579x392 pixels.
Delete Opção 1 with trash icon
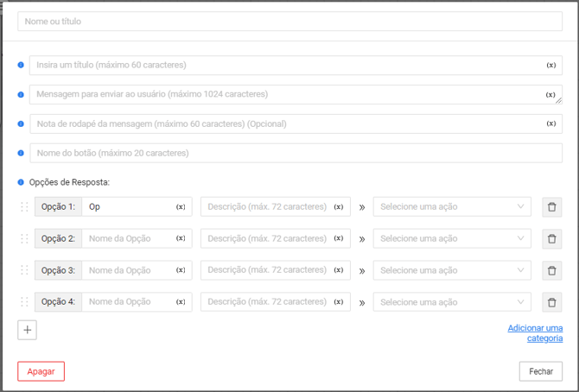[x=551, y=207]
